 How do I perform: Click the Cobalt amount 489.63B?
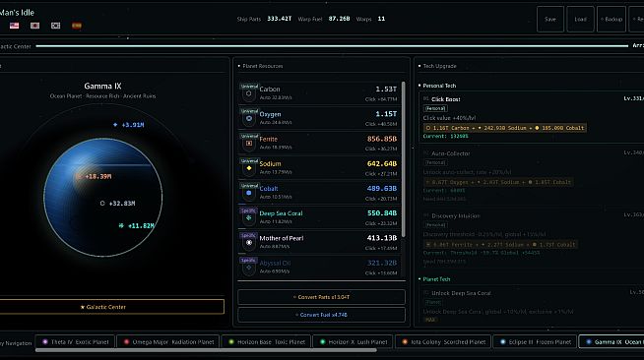click(x=382, y=188)
